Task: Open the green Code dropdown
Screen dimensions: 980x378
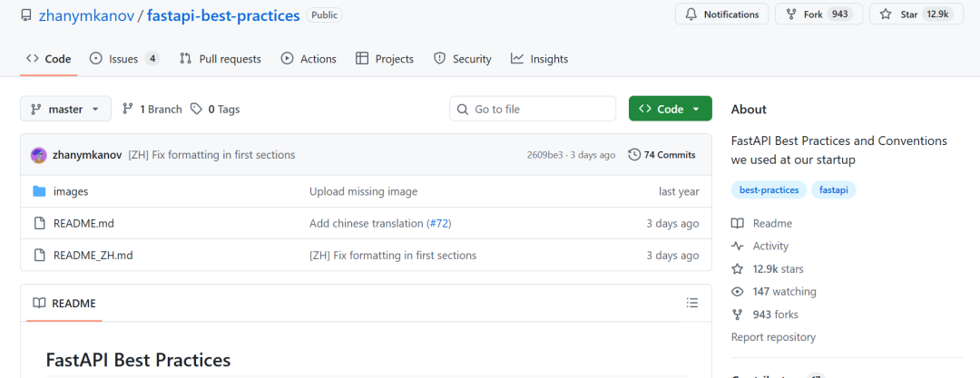Action: click(670, 109)
